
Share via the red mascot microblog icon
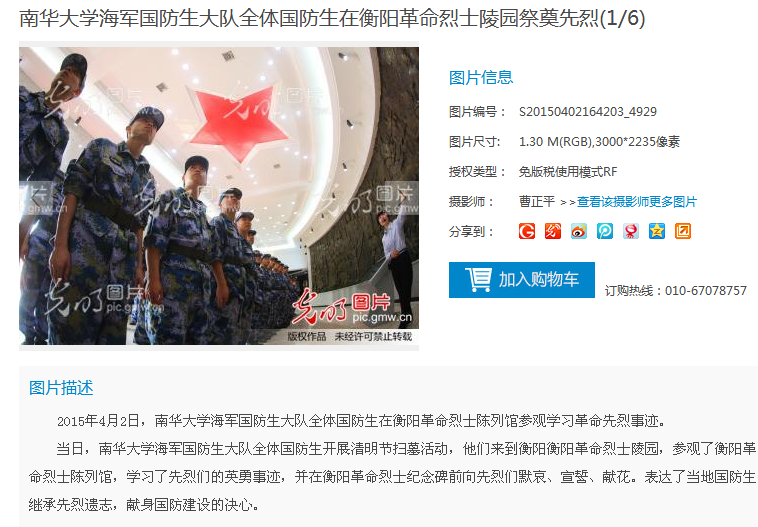[631, 231]
